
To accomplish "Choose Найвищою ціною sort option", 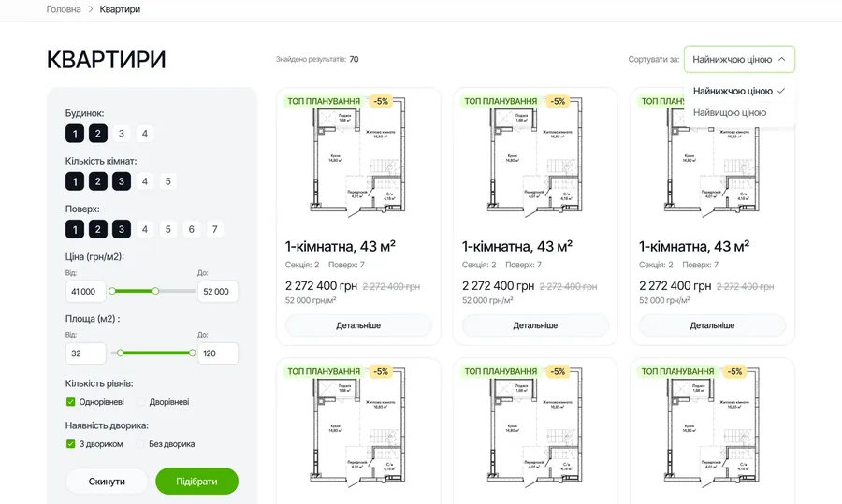I will [729, 113].
